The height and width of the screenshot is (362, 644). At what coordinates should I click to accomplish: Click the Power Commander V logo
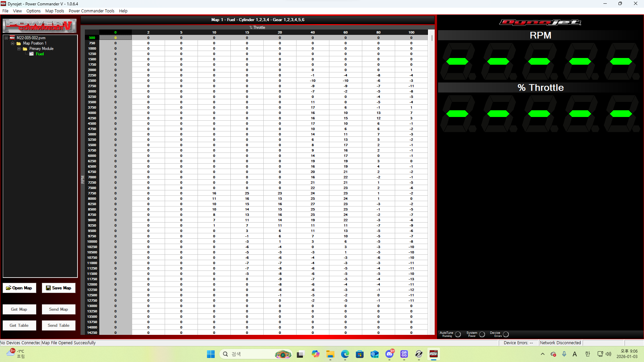(40, 26)
